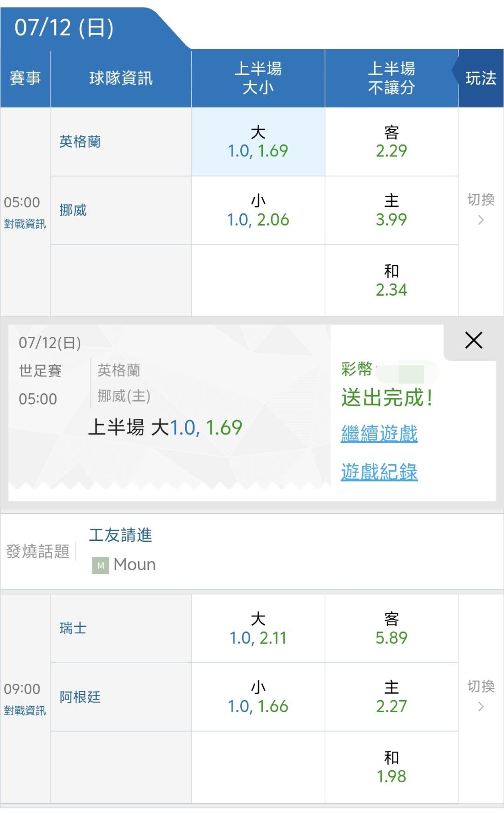Open 對戰資訊 for the 05:00 match
504x815 pixels.
pyautogui.click(x=25, y=224)
